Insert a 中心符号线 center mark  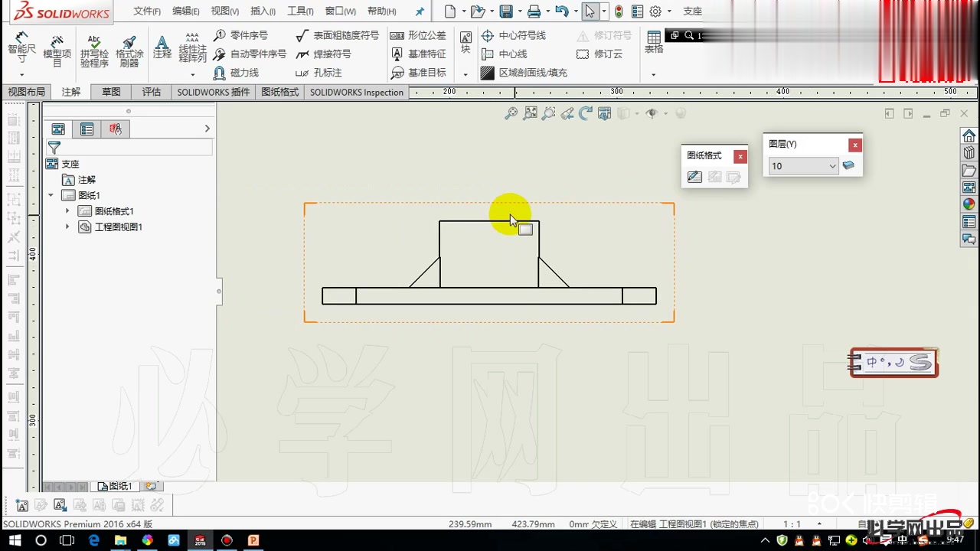(513, 35)
